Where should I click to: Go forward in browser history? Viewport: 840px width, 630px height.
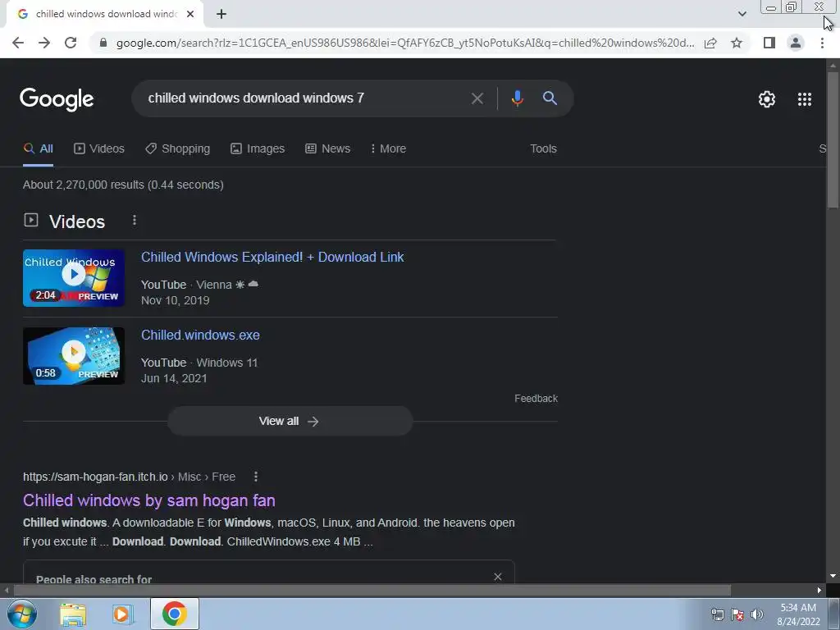[44, 43]
